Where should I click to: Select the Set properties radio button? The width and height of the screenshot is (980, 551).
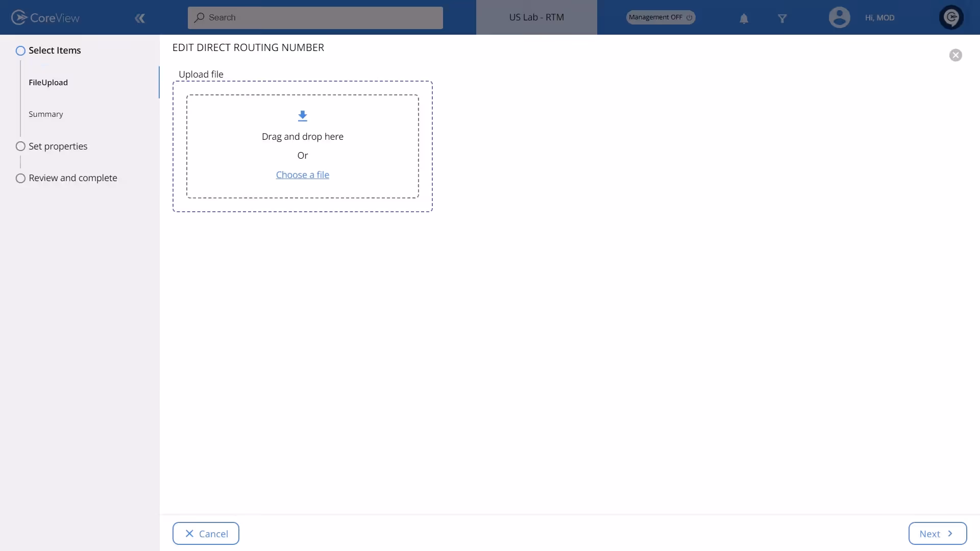click(21, 146)
